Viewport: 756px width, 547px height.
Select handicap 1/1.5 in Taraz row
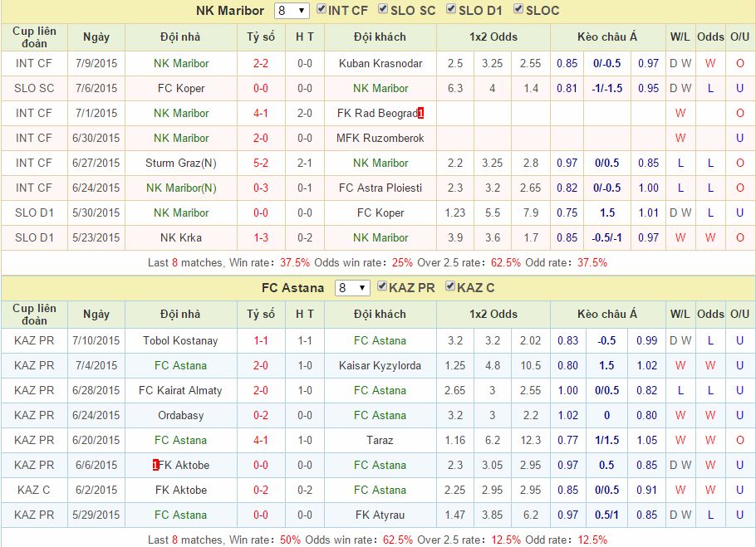607,440
